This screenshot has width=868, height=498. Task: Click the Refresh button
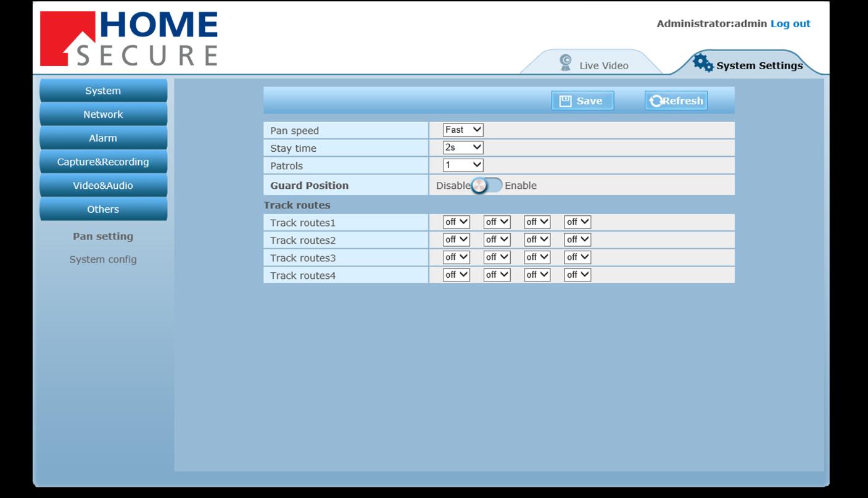point(676,101)
